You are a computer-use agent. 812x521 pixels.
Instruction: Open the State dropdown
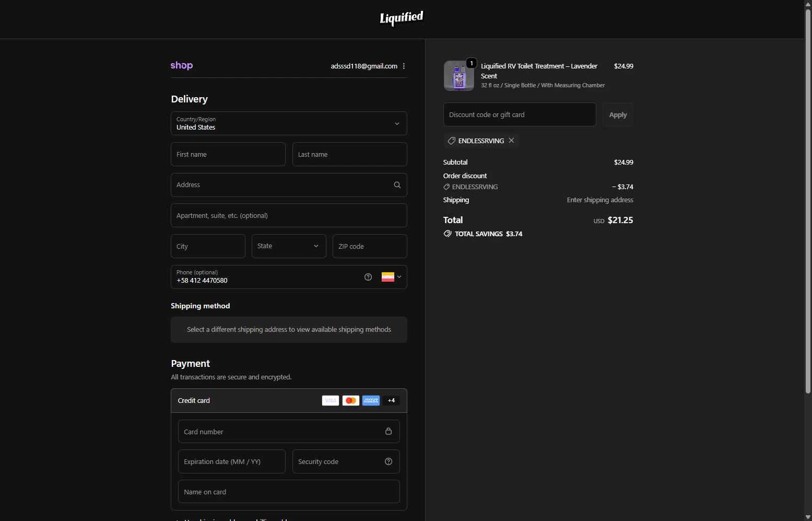pyautogui.click(x=289, y=246)
